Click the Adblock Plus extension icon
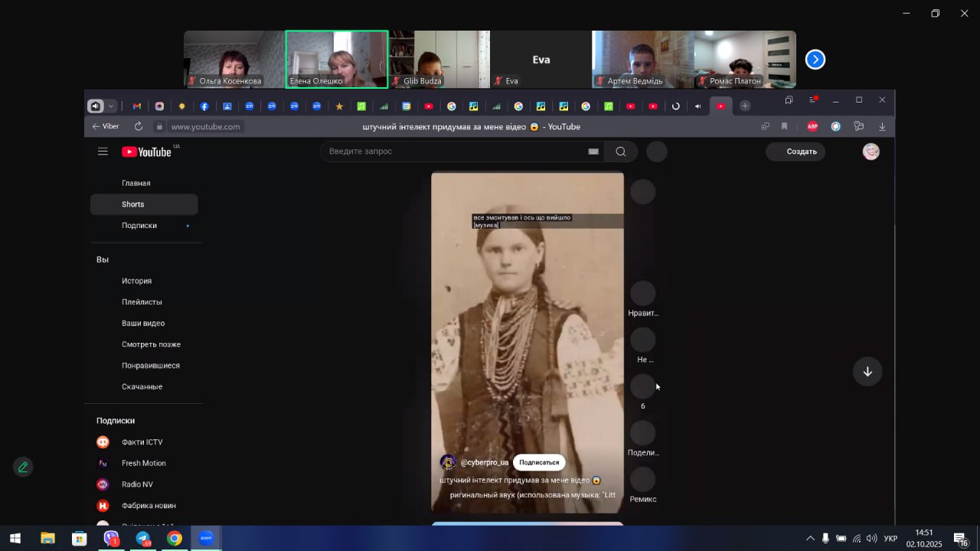Screen dimensions: 980x551 (812, 126)
